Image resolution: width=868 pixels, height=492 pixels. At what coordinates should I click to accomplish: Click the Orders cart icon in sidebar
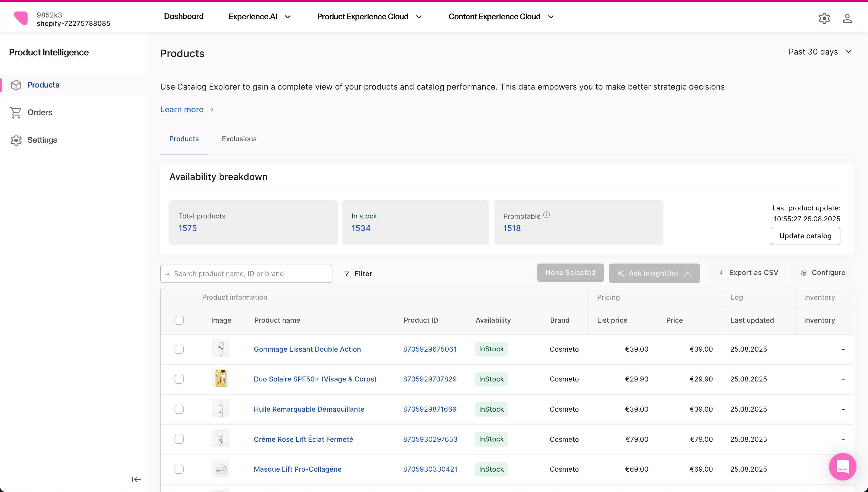point(16,113)
